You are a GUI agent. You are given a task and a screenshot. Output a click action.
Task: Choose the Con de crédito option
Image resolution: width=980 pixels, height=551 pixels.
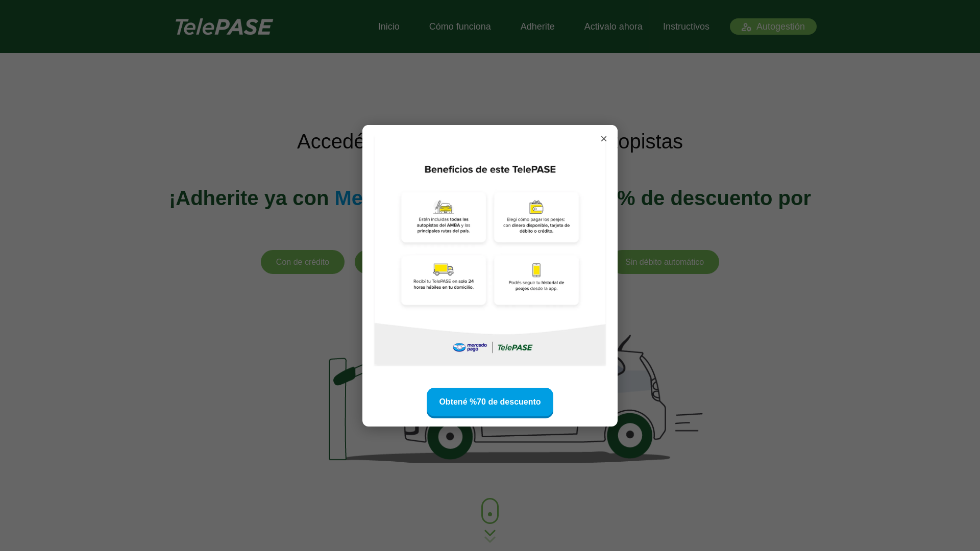click(303, 262)
